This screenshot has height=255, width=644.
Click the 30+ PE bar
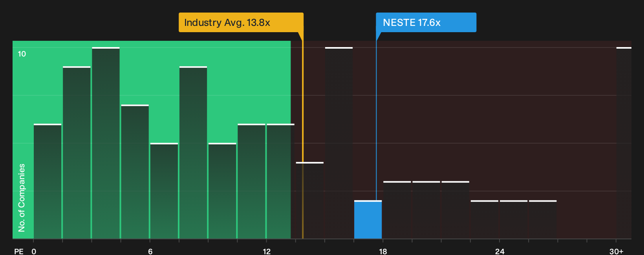coord(624,143)
